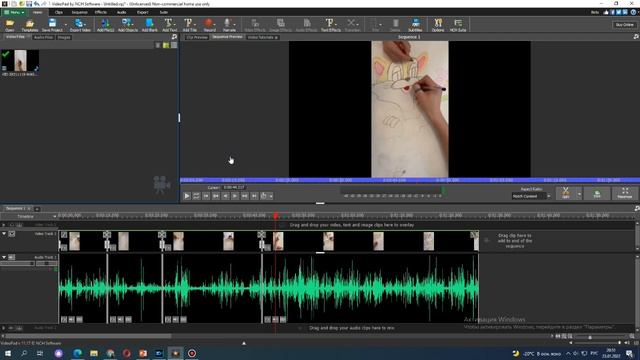The width and height of the screenshot is (640, 360).
Task: Open the Windows Start menu
Action: tap(7, 353)
